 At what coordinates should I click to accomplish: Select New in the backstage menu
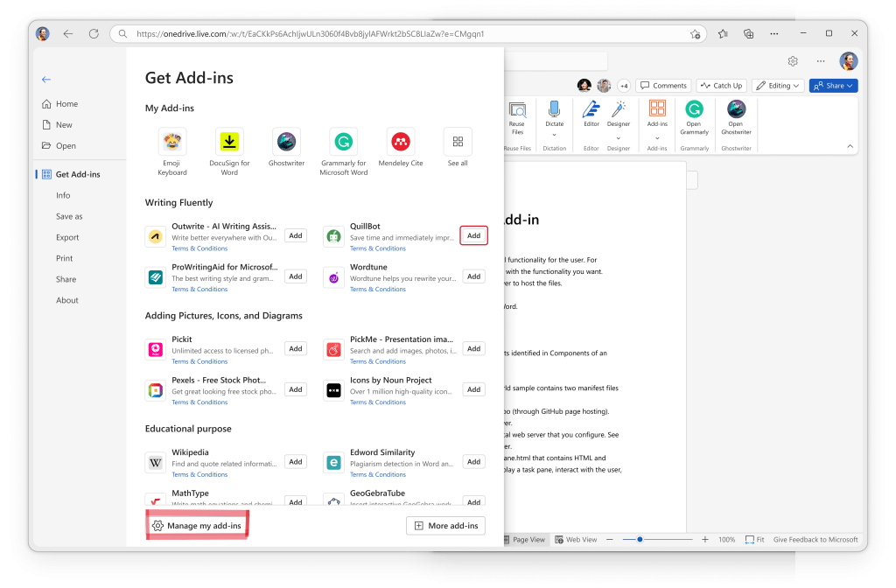(x=58, y=125)
